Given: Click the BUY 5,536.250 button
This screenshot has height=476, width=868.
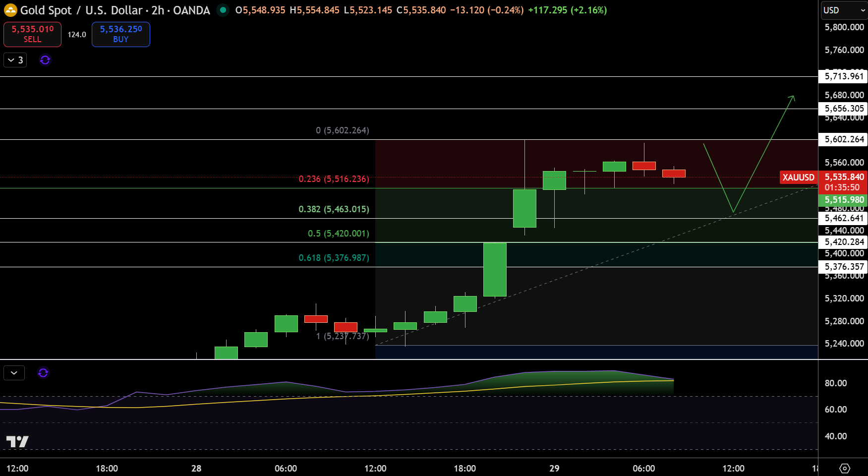Looking at the screenshot, I should [x=121, y=34].
